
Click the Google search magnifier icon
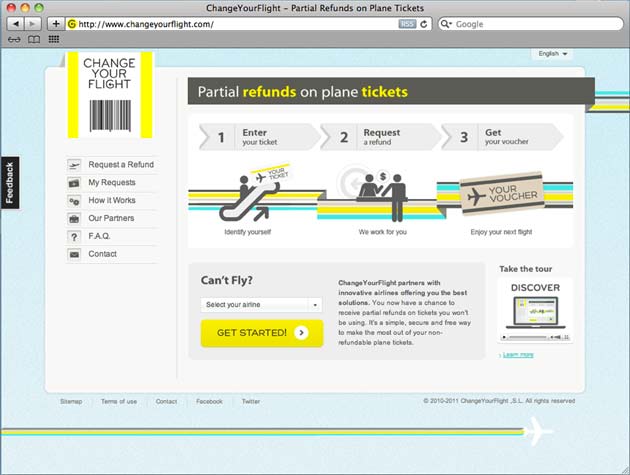pyautogui.click(x=446, y=24)
